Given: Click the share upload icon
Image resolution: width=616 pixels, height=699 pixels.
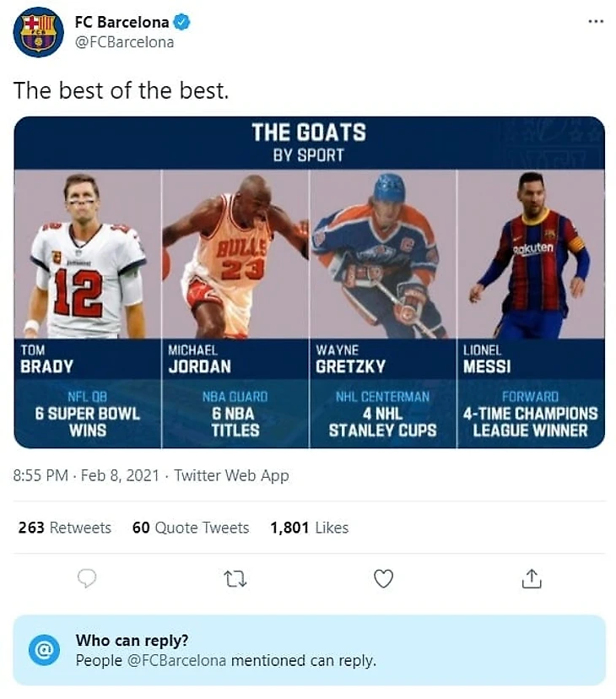Looking at the screenshot, I should click(532, 578).
